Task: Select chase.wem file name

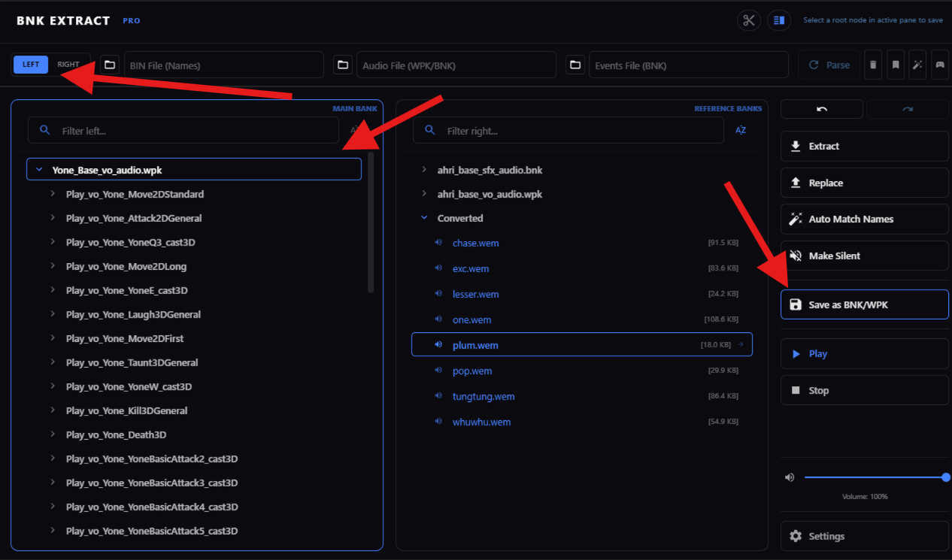Action: pyautogui.click(x=475, y=243)
